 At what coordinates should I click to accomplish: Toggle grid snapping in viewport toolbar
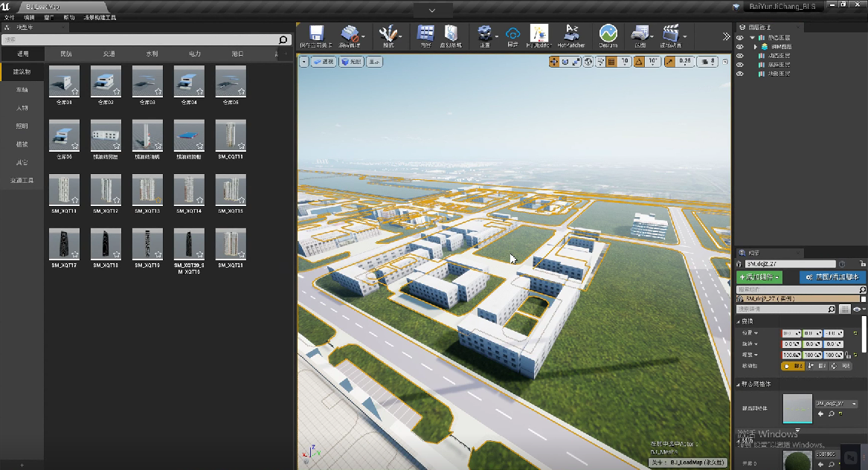pyautogui.click(x=611, y=62)
